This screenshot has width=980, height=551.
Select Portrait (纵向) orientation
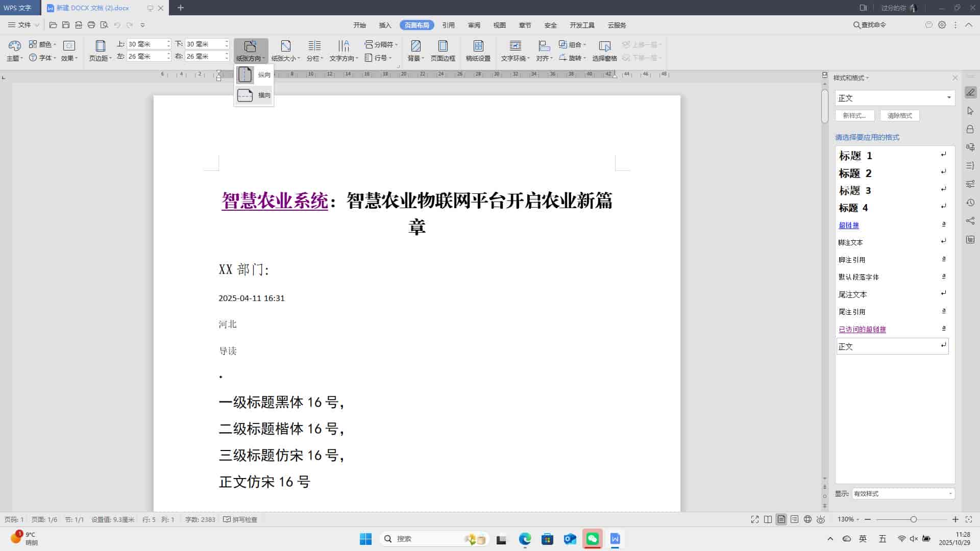pos(254,75)
